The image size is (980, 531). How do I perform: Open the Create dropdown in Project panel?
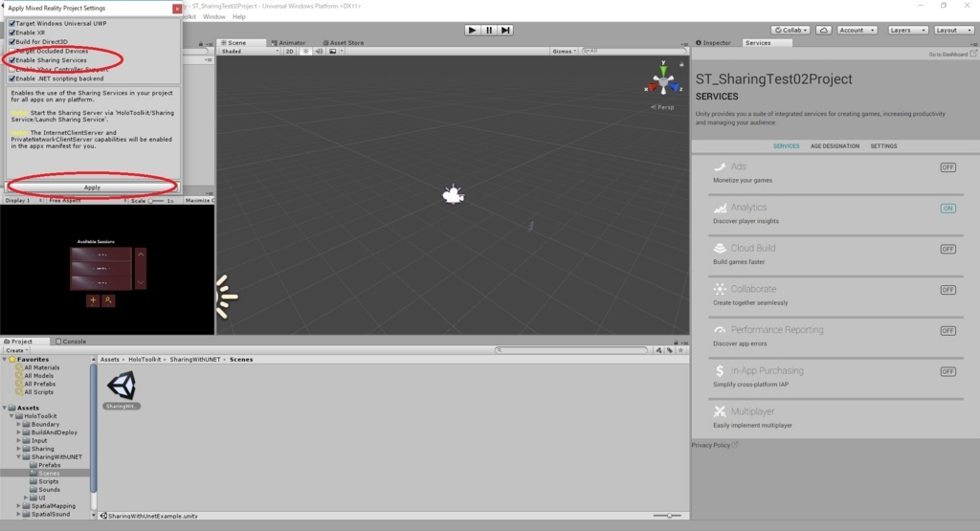coord(17,350)
